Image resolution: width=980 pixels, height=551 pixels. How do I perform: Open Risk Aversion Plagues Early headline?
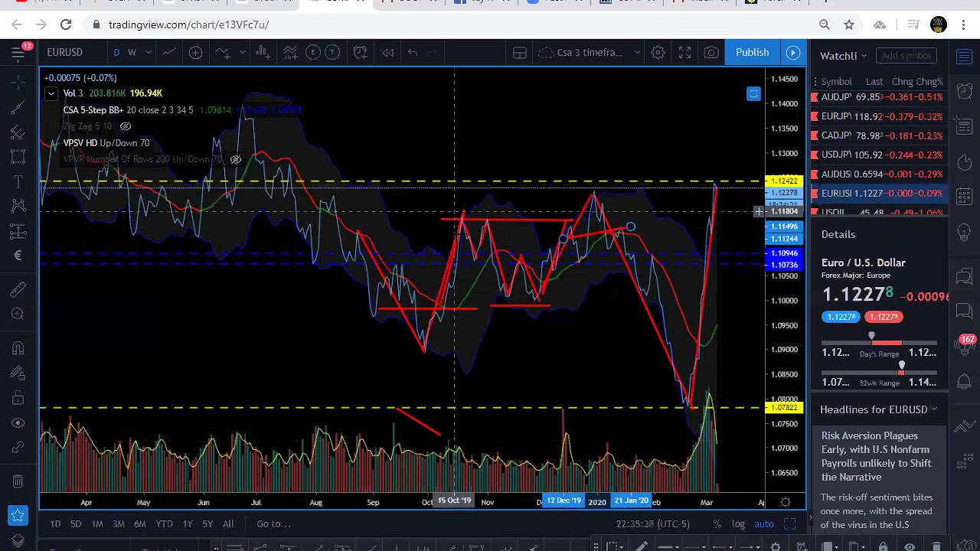pos(876,456)
